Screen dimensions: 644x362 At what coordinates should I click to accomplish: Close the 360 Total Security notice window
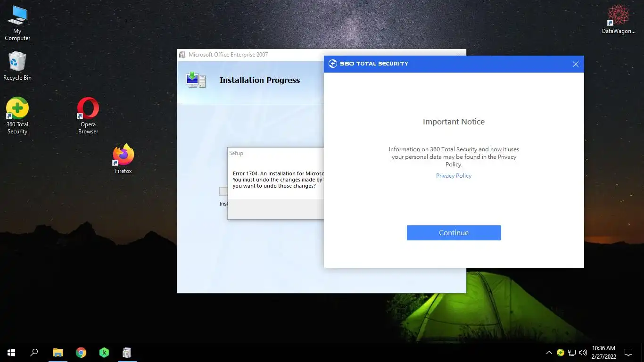point(575,64)
